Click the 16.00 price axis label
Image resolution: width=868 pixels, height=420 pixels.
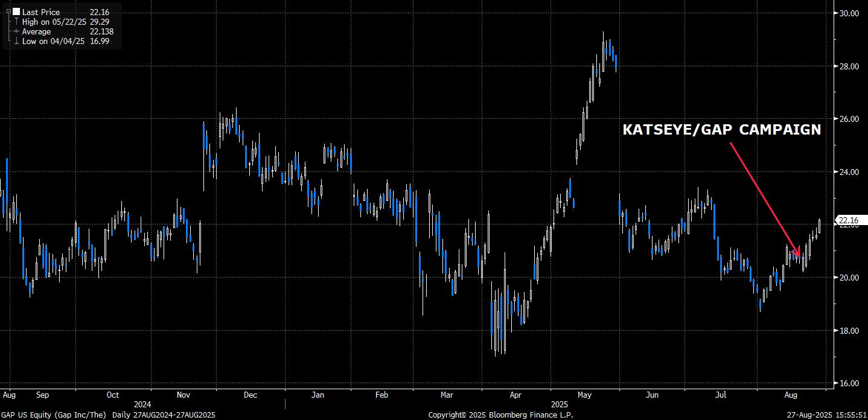[x=849, y=383]
